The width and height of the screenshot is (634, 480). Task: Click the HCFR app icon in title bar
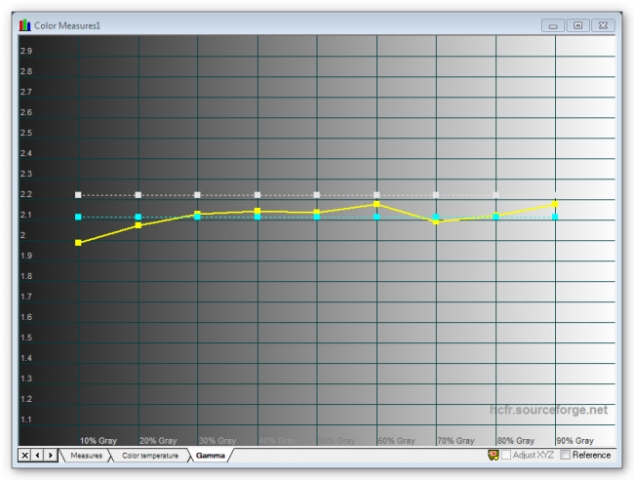(25, 24)
